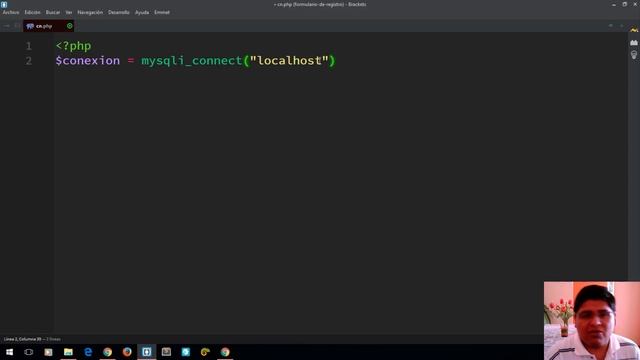Open the Ayuda menu
640x360 pixels.
[142, 12]
